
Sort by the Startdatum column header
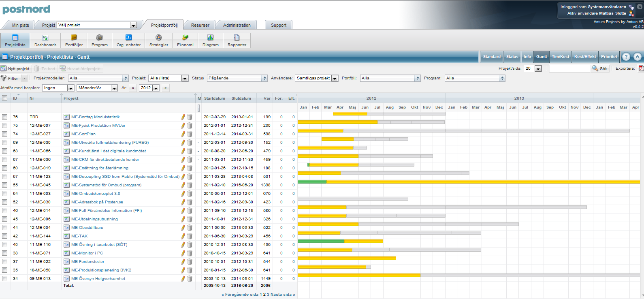click(x=214, y=98)
